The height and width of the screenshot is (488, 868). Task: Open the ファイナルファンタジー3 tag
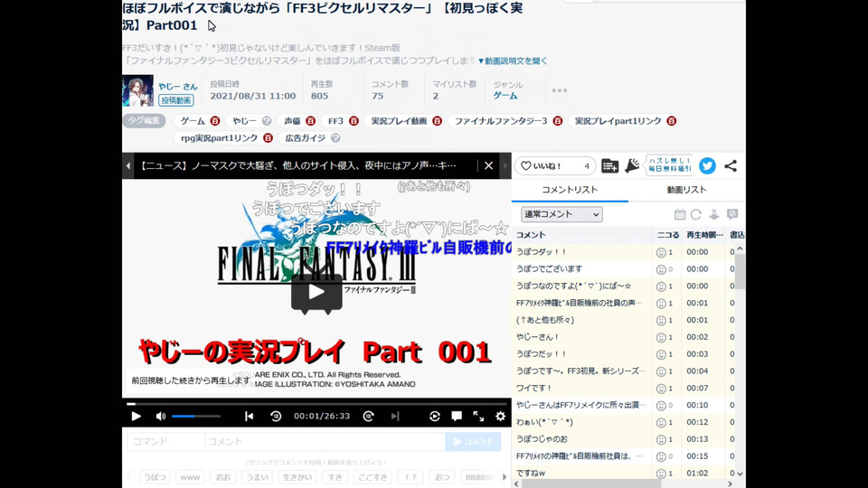501,120
